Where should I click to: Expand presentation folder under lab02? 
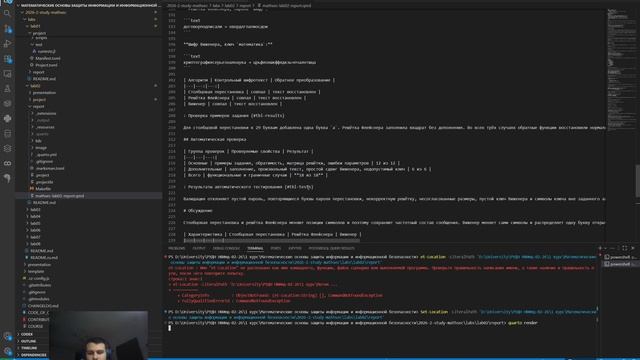coord(44,93)
